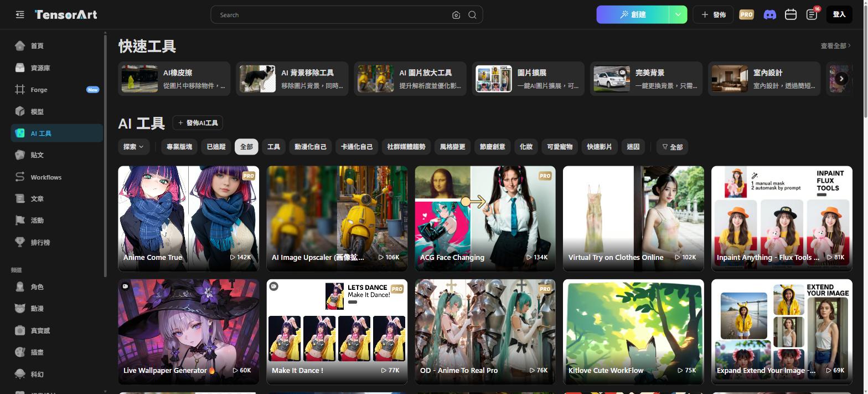Go to 首頁 home icon in sidebar
868x394 pixels.
point(20,45)
